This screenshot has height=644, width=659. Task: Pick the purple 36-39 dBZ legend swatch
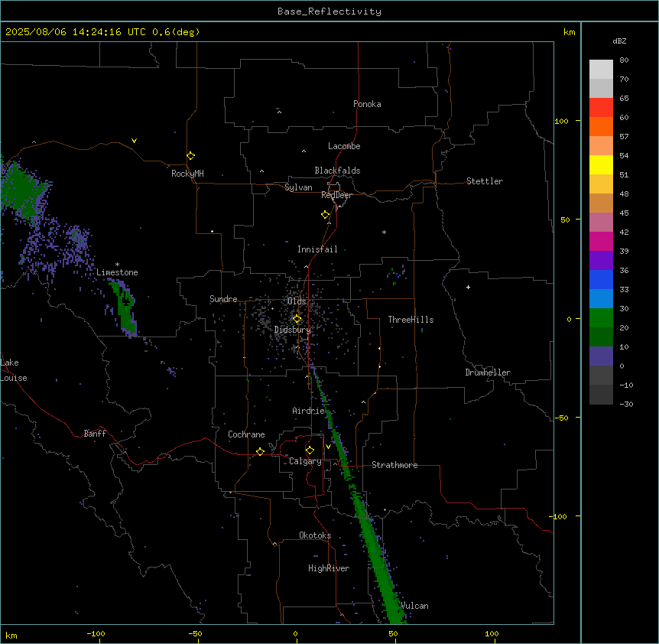click(x=601, y=261)
